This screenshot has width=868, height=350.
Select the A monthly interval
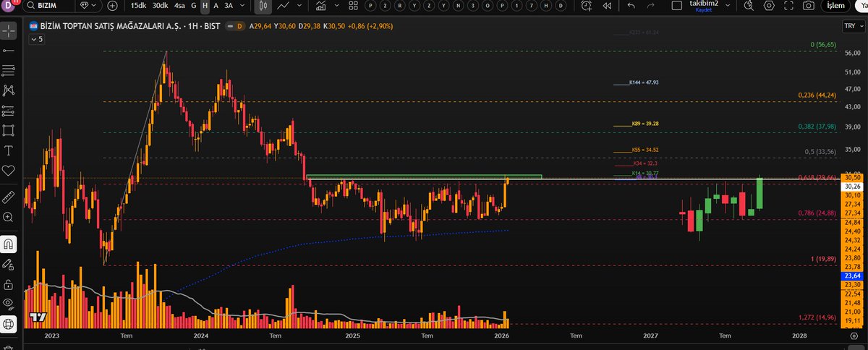pyautogui.click(x=216, y=6)
